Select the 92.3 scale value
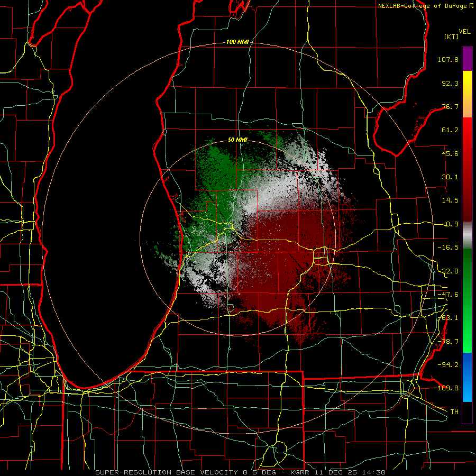 click(450, 83)
